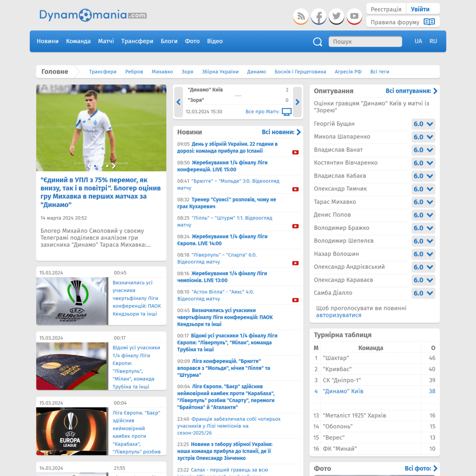
Task: Open the Ребров tag
Action: click(x=134, y=72)
